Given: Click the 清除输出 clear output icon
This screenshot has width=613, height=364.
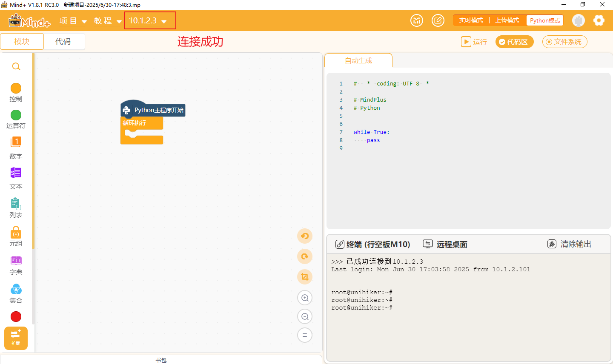Looking at the screenshot, I should (552, 244).
